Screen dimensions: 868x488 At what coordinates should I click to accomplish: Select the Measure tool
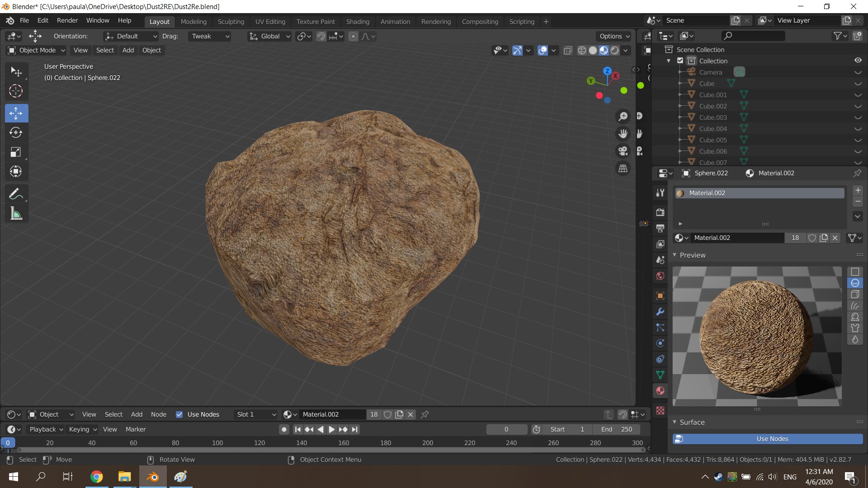pyautogui.click(x=16, y=214)
